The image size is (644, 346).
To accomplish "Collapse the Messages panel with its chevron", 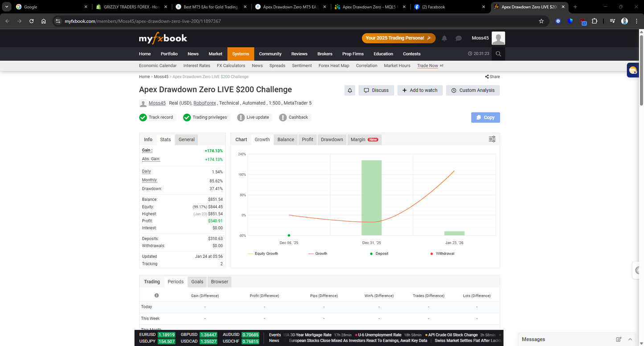I will (x=631, y=339).
